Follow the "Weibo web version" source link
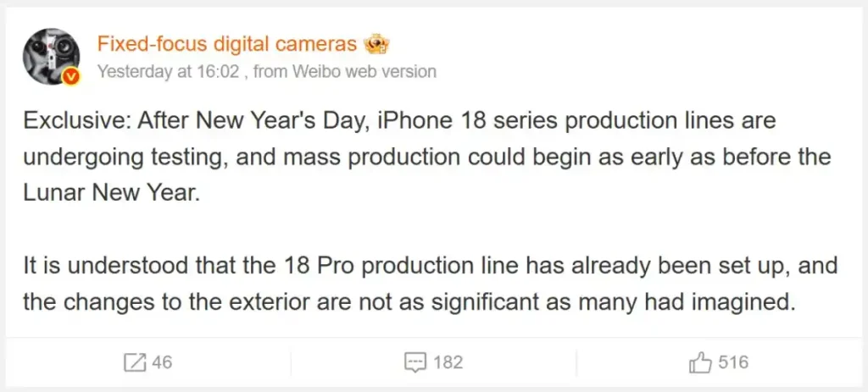This screenshot has width=868, height=392. coord(364,71)
